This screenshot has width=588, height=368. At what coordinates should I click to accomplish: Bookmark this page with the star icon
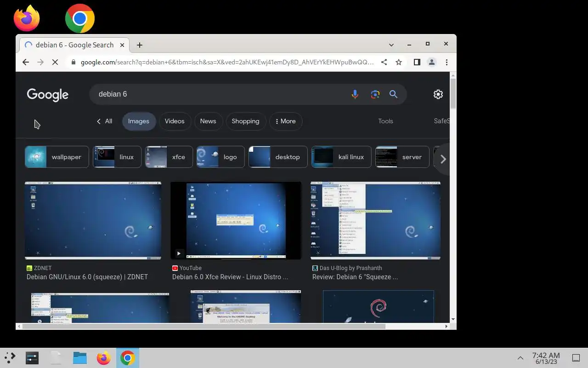[399, 62]
